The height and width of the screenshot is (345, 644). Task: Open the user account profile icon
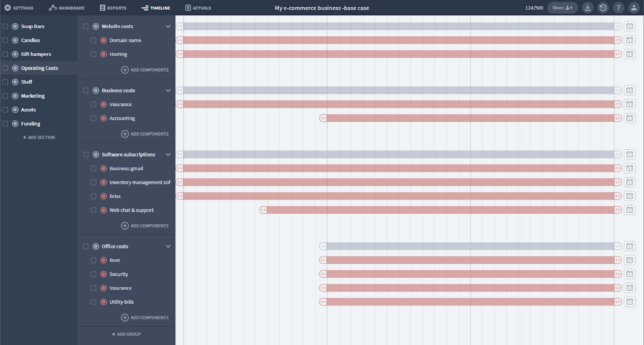click(634, 8)
